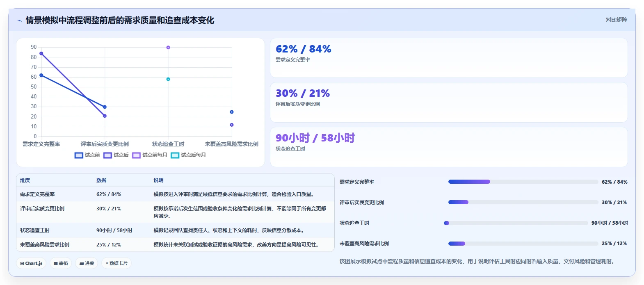Click the Chart.js tag chip
This screenshot has width=644, height=285.
31,263
